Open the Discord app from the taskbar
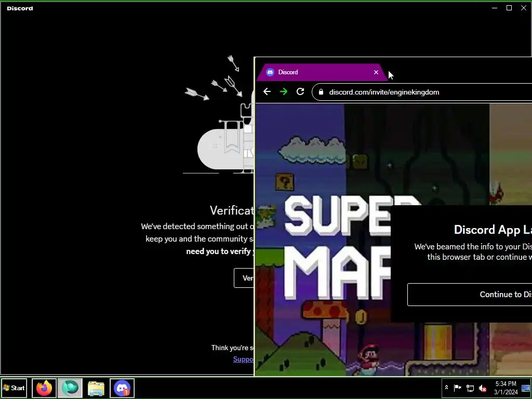Viewport: 532px width, 399px height. pos(122,388)
